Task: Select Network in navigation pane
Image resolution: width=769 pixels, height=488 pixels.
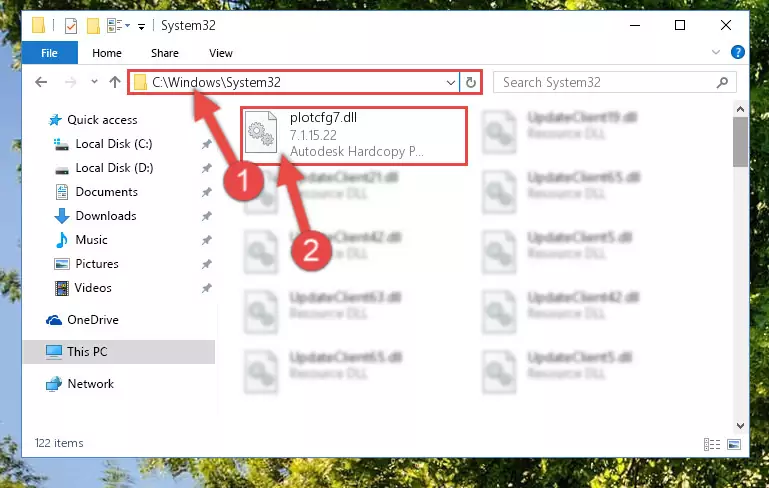Action: coord(91,384)
